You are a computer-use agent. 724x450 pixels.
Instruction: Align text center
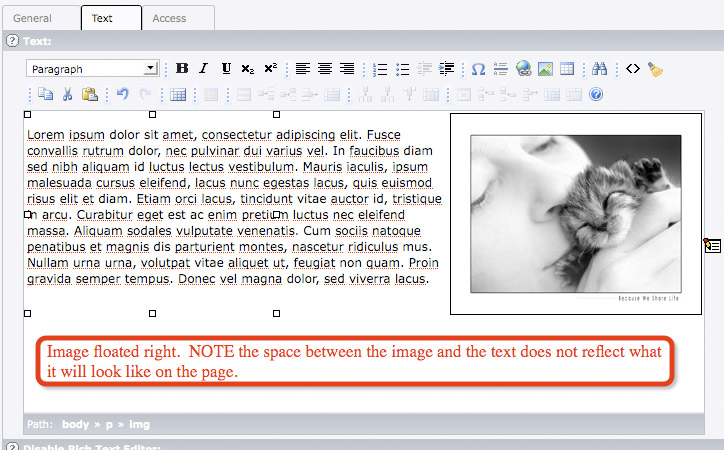(x=325, y=69)
